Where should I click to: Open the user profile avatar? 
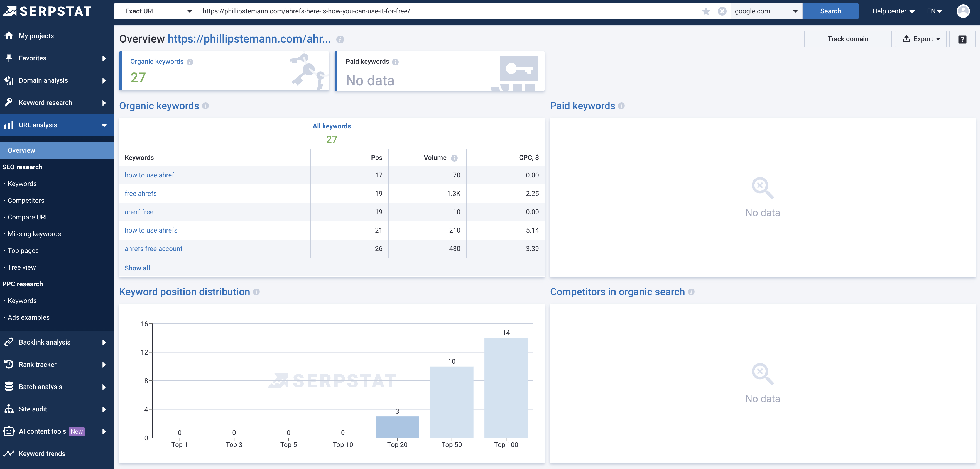963,11
